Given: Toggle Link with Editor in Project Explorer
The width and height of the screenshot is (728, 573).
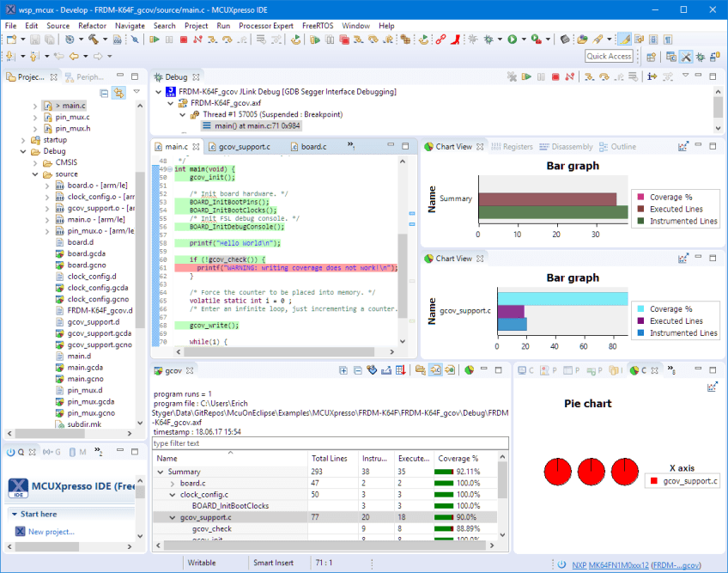Looking at the screenshot, I should [x=118, y=93].
